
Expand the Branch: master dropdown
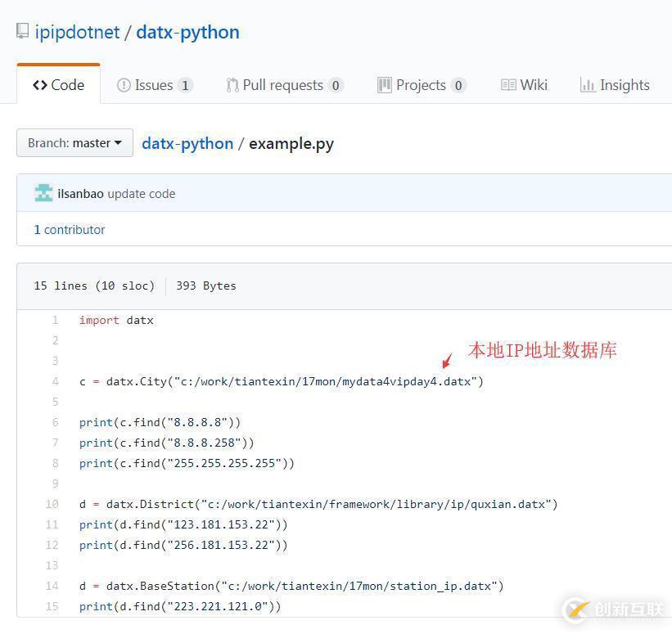pos(74,143)
